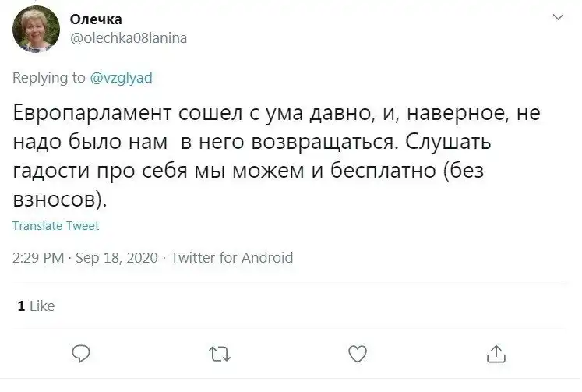Click the bold like count number "1"
Image resolution: width=582 pixels, height=392 pixels.
tap(20, 306)
